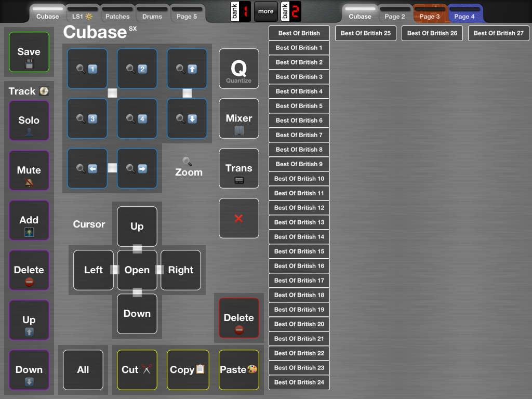This screenshot has height=399, width=532.
Task: Move cursor Right
Action: click(x=181, y=270)
